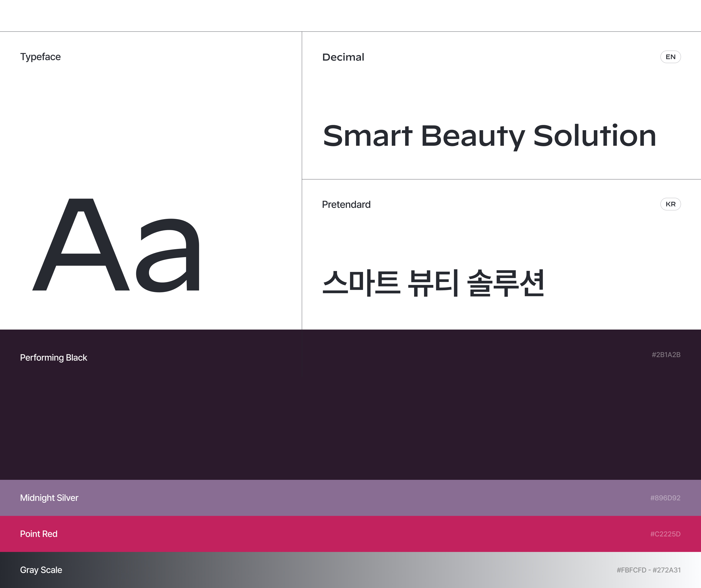Screen dimensions: 701x588
Task: Click the KR language badge
Action: pyautogui.click(x=670, y=204)
